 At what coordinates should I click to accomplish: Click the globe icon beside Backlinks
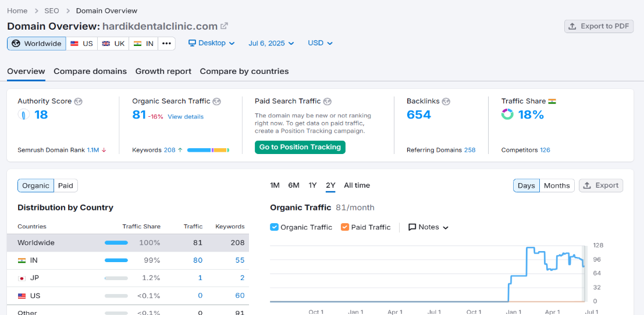(x=446, y=101)
